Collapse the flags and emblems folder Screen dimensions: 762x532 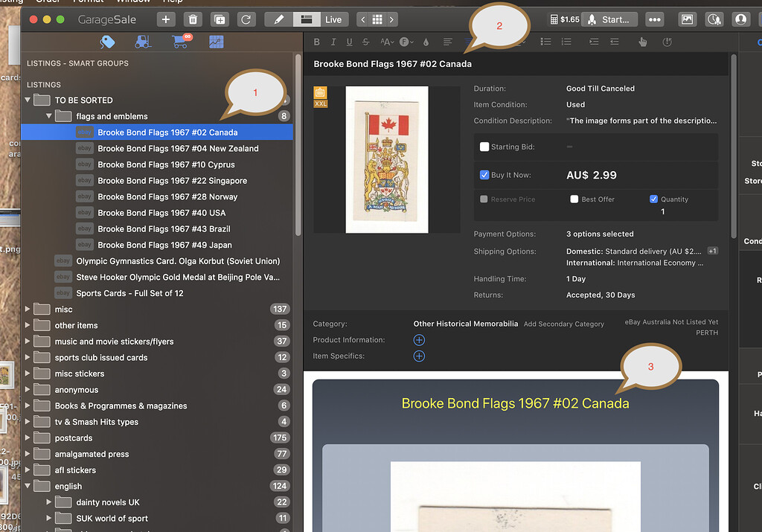tap(48, 116)
